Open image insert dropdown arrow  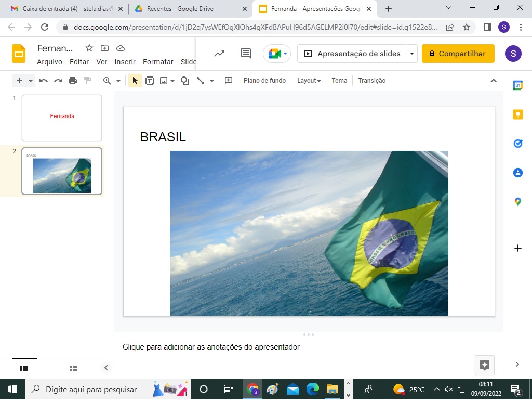coord(172,81)
